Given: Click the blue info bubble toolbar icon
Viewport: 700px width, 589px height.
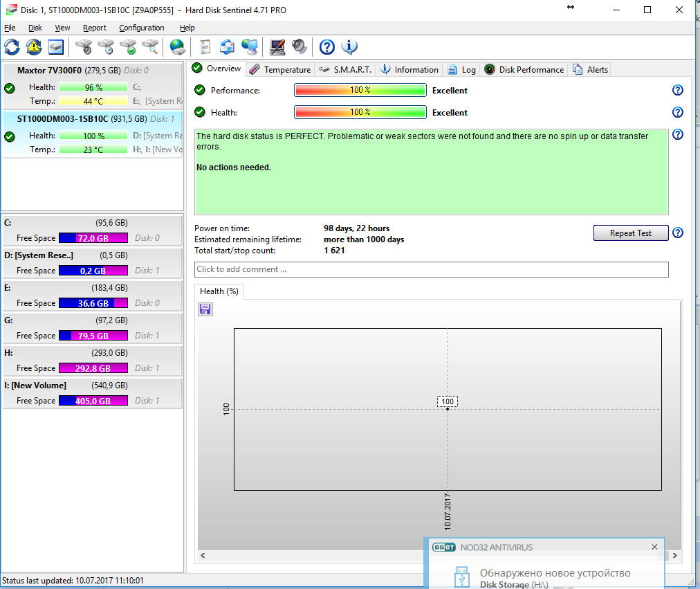Looking at the screenshot, I should pos(349,47).
